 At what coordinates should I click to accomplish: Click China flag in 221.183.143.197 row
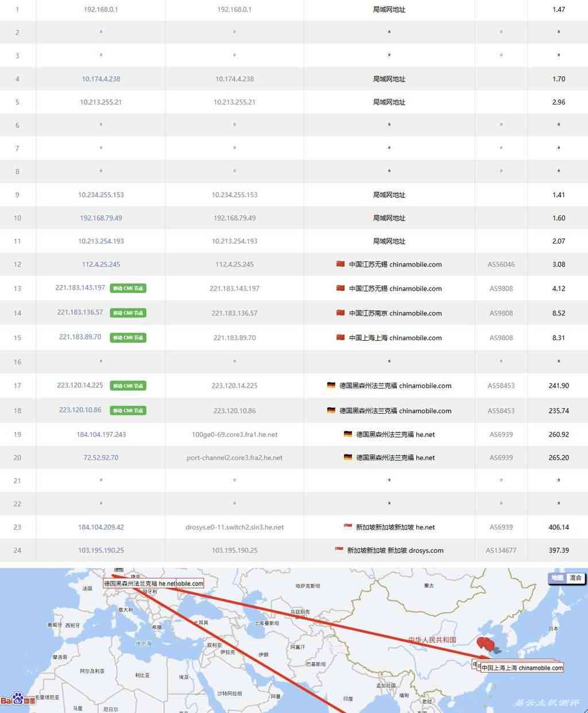pyautogui.click(x=341, y=288)
